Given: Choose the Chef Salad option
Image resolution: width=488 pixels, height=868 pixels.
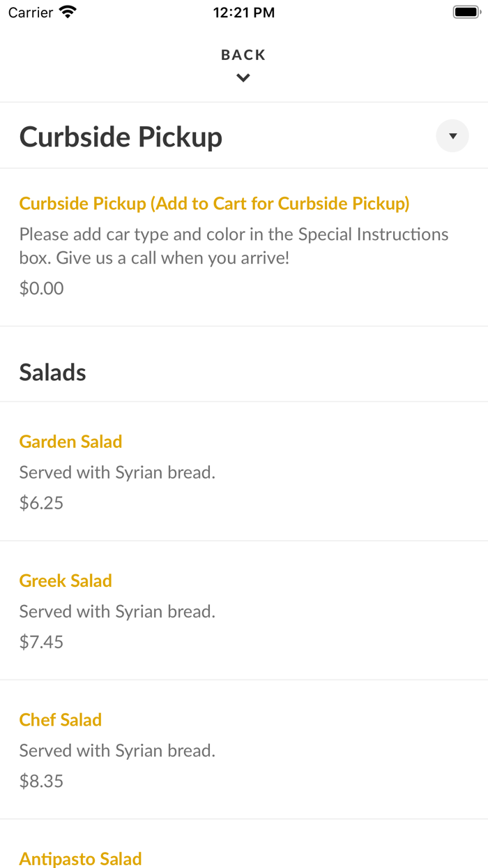Looking at the screenshot, I should click(60, 719).
